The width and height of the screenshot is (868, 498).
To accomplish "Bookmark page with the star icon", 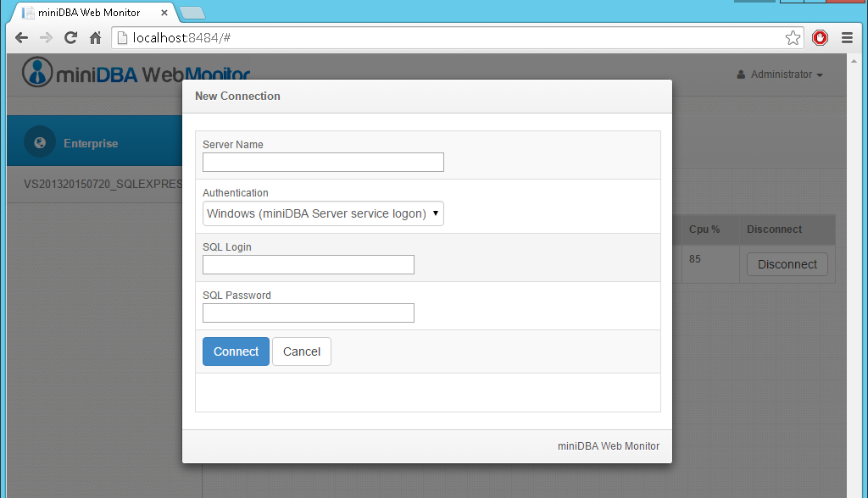I will 793,37.
